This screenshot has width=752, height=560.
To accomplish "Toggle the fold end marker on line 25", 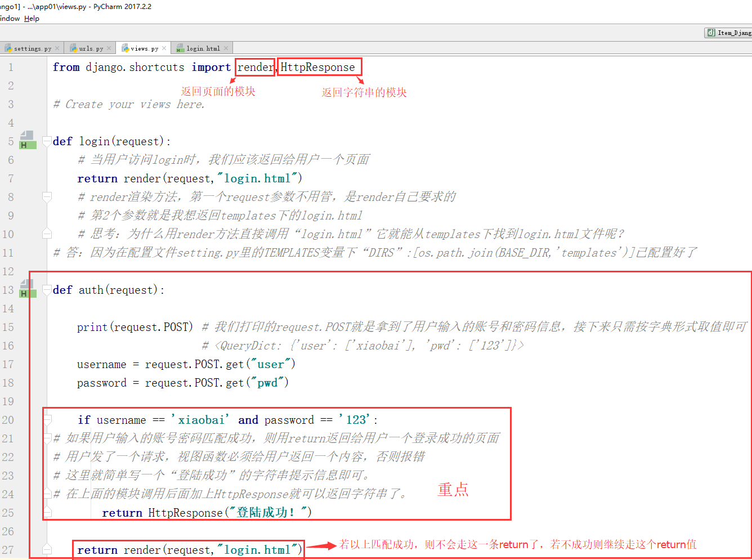I will [x=47, y=513].
